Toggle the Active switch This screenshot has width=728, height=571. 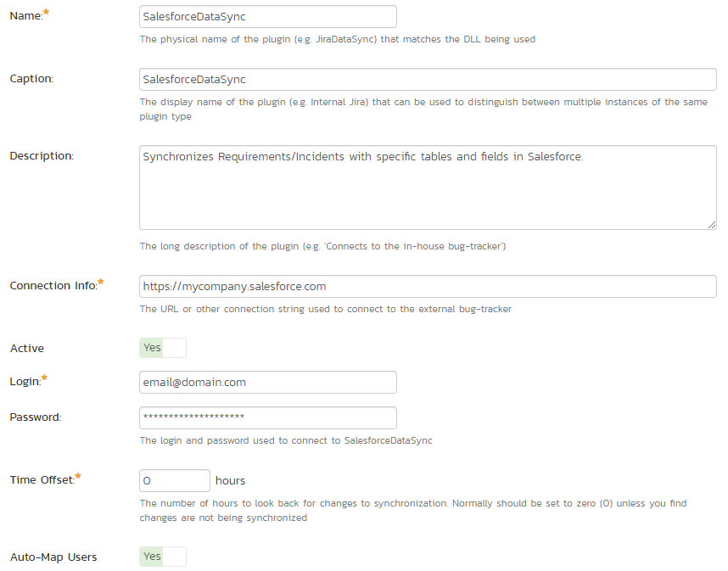tap(163, 348)
